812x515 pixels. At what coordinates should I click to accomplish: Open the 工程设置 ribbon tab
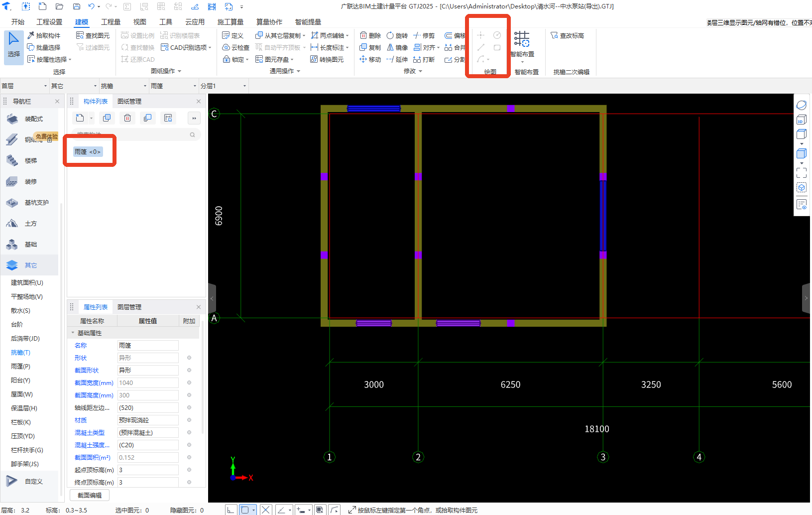(49, 22)
